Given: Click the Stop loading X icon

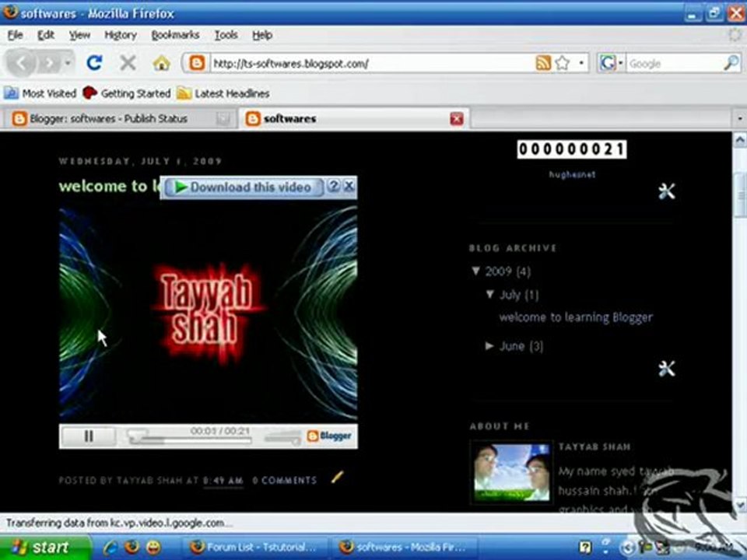Looking at the screenshot, I should point(127,63).
